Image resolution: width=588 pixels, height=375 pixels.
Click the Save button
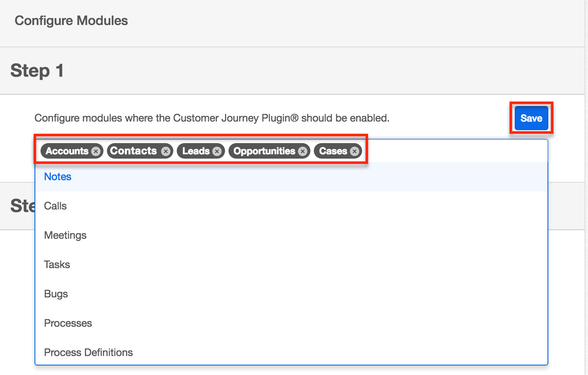click(x=531, y=118)
